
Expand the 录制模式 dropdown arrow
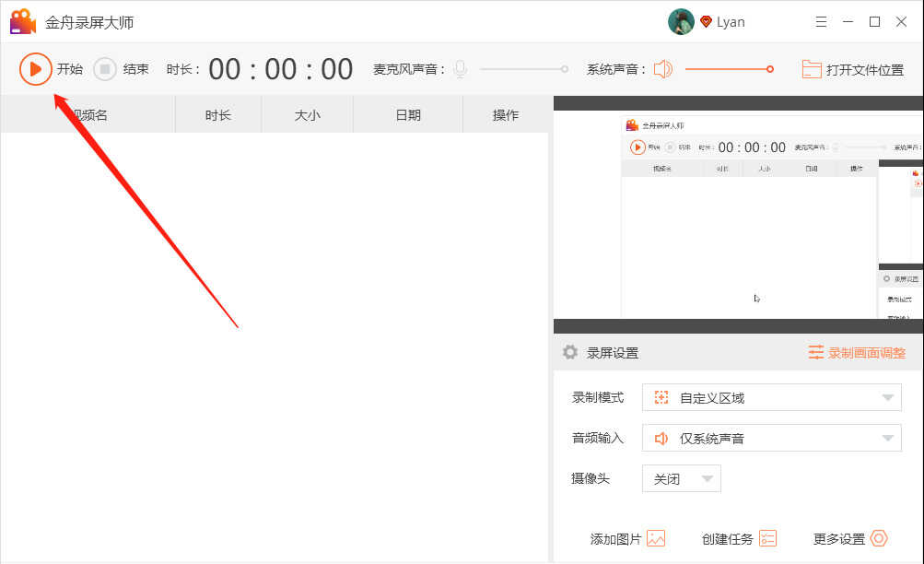pos(887,398)
